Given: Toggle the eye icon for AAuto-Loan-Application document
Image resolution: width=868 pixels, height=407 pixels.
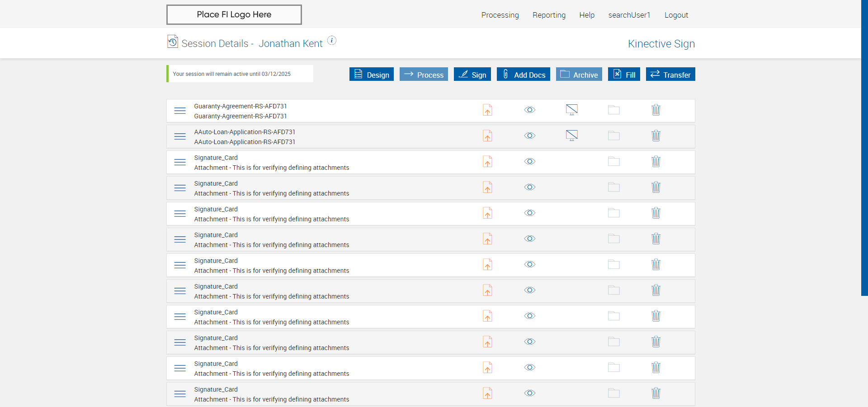Looking at the screenshot, I should coord(530,136).
